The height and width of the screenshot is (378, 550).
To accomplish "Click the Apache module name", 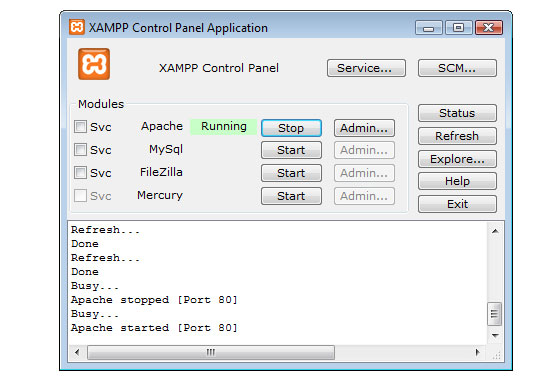I will (x=162, y=126).
